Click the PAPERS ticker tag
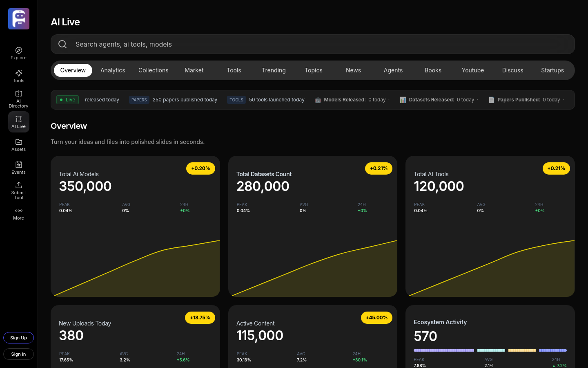 (139, 100)
